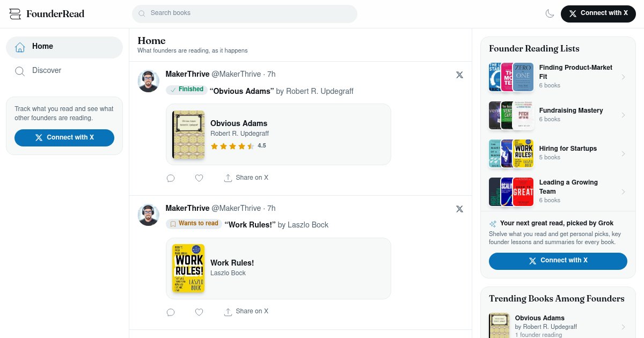Click Fundraising Mastery book covers stack
The height and width of the screenshot is (338, 644).
pos(511,115)
